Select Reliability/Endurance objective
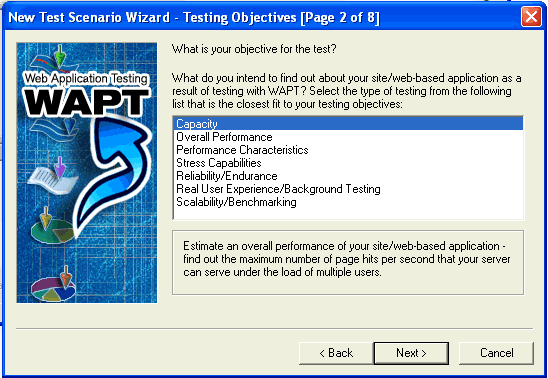This screenshot has height=378, width=548. click(348, 176)
